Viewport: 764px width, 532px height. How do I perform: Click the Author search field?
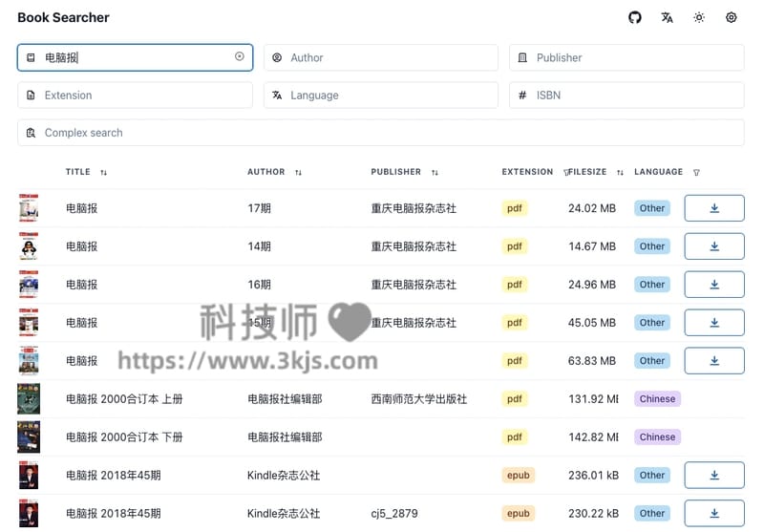coord(381,57)
